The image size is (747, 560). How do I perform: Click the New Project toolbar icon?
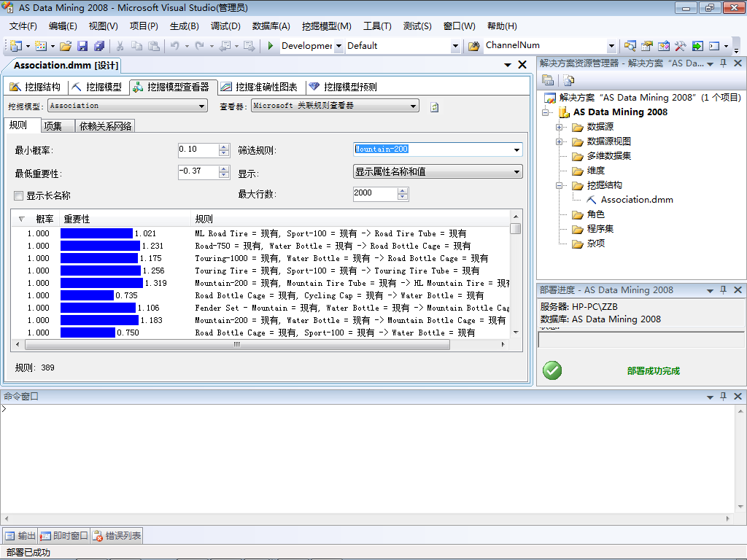tap(16, 46)
